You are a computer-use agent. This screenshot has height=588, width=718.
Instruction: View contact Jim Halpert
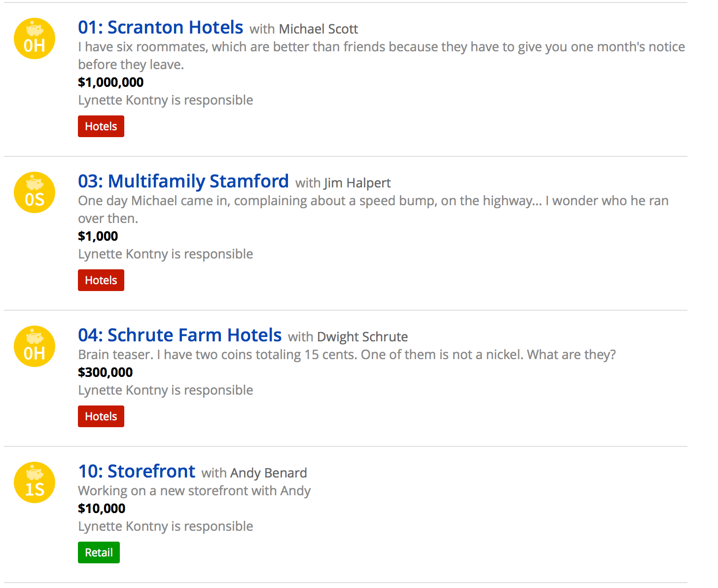(x=357, y=183)
